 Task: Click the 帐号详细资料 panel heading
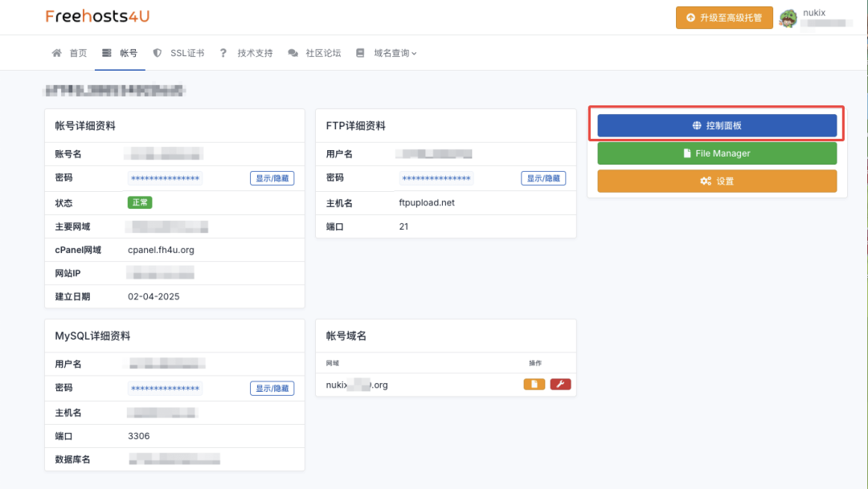click(x=85, y=126)
